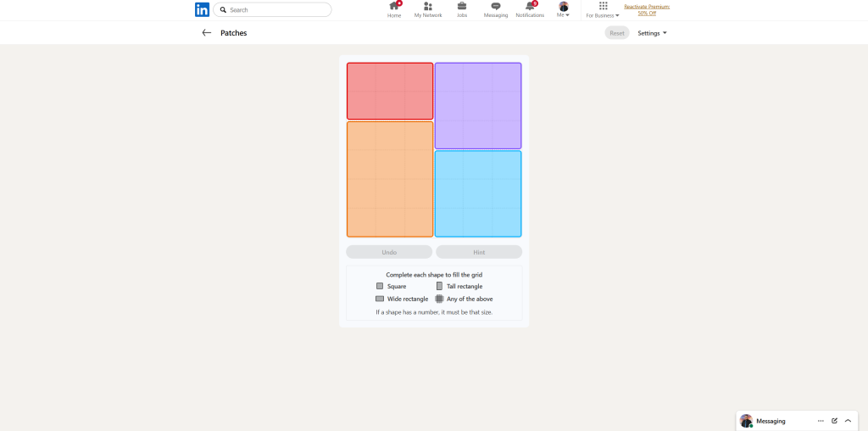Click the Messaging overlay title
This screenshot has width=868, height=431.
(771, 421)
